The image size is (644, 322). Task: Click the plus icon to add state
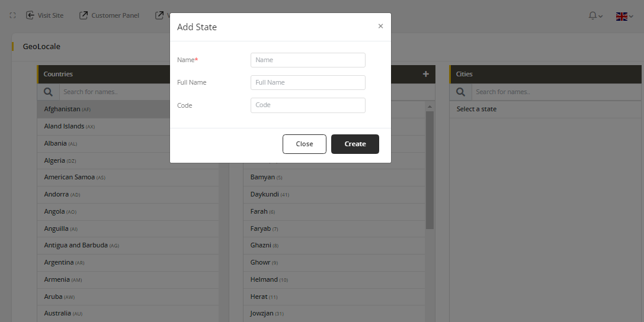click(x=425, y=74)
